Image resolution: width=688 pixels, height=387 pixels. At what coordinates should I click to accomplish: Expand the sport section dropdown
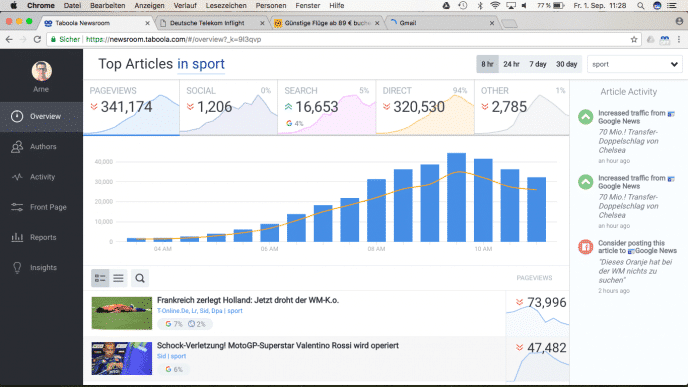point(634,64)
